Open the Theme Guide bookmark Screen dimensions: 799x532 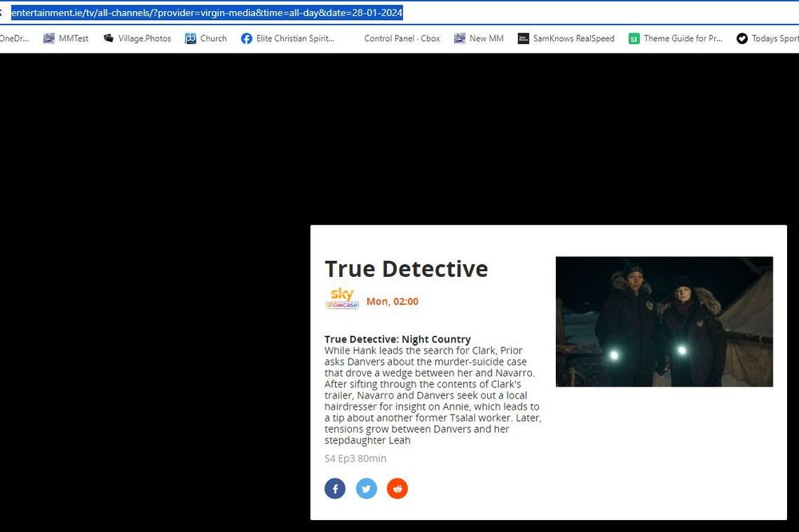point(676,38)
